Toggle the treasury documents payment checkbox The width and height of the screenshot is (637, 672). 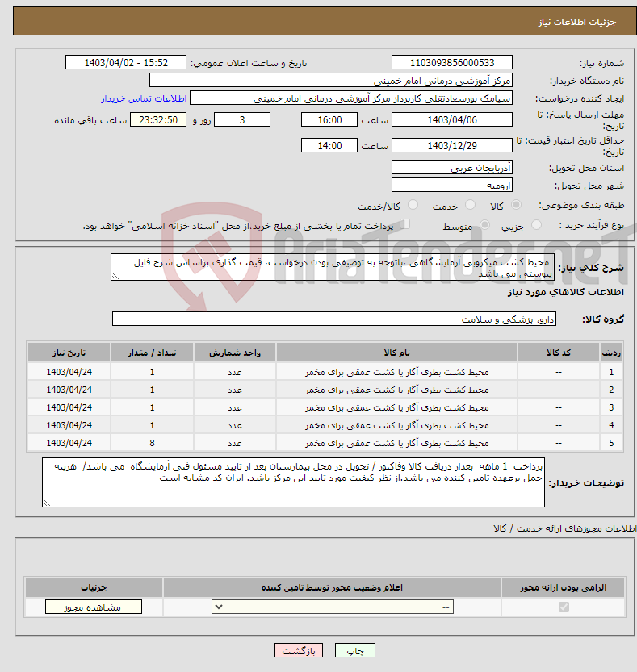point(404,224)
